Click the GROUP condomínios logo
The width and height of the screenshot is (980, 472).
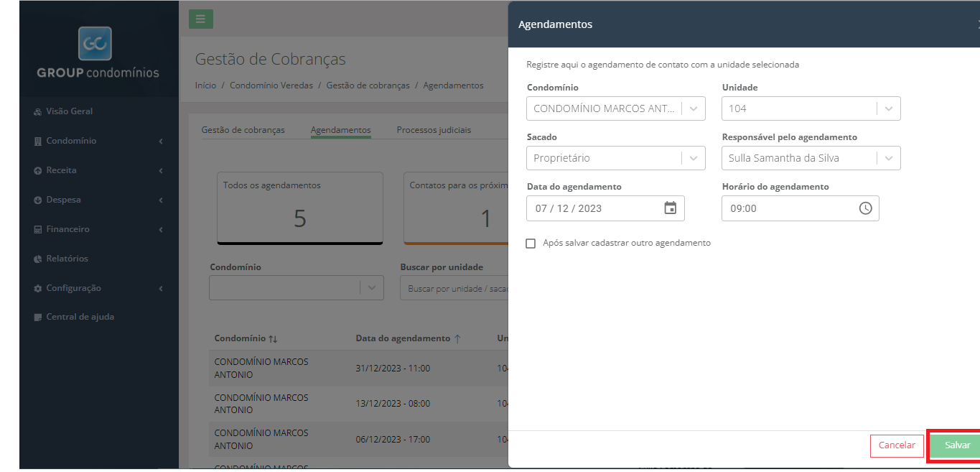98,53
